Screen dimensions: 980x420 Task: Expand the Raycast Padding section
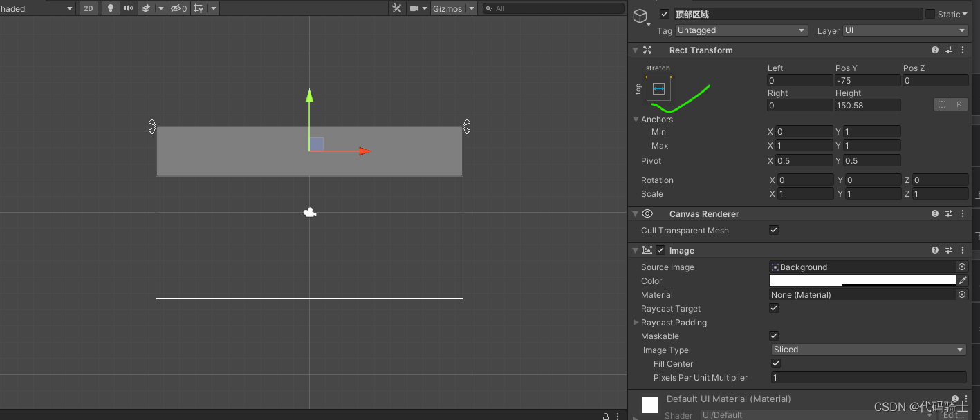click(636, 323)
